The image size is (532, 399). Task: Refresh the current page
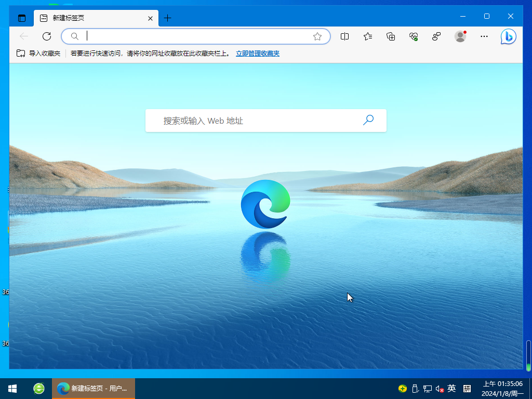click(47, 36)
